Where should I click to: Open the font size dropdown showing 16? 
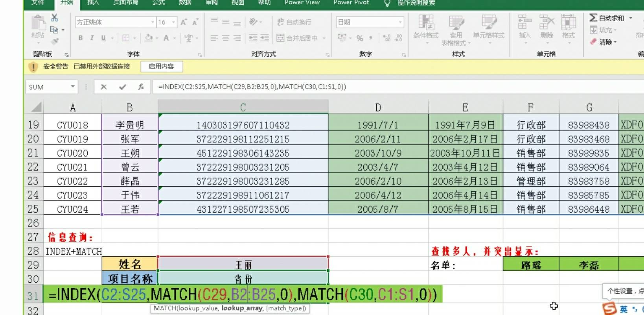[173, 22]
